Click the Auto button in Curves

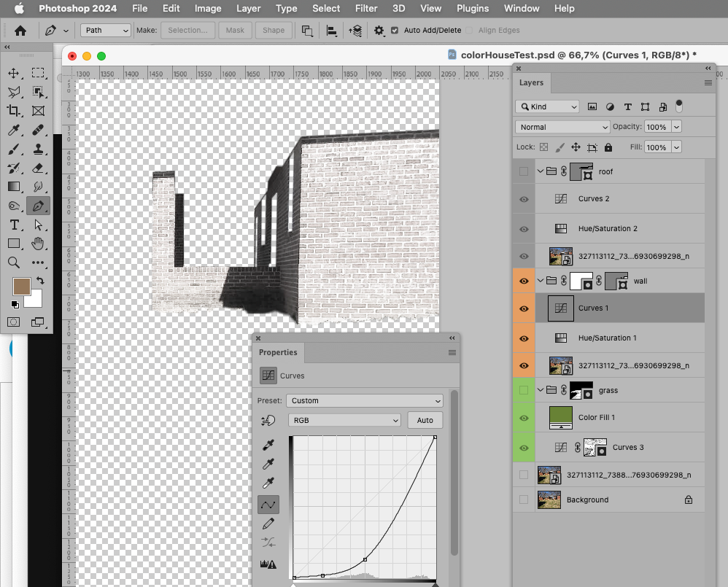(x=425, y=420)
